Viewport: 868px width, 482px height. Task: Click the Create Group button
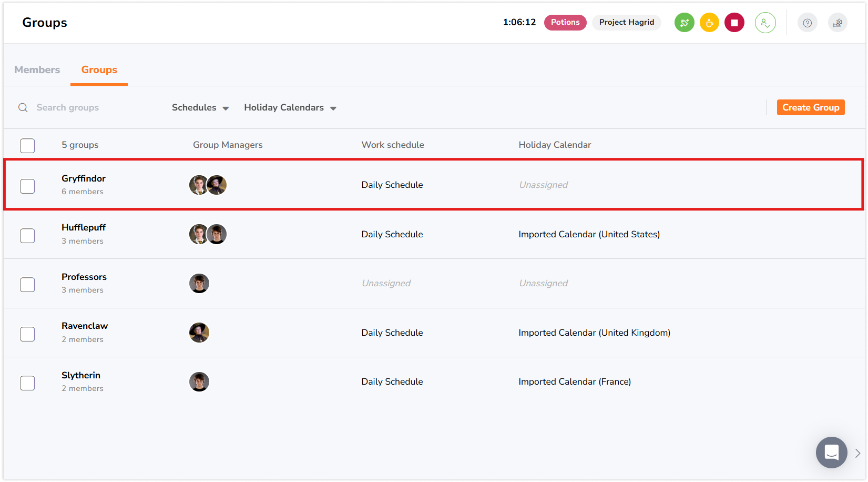click(x=810, y=107)
